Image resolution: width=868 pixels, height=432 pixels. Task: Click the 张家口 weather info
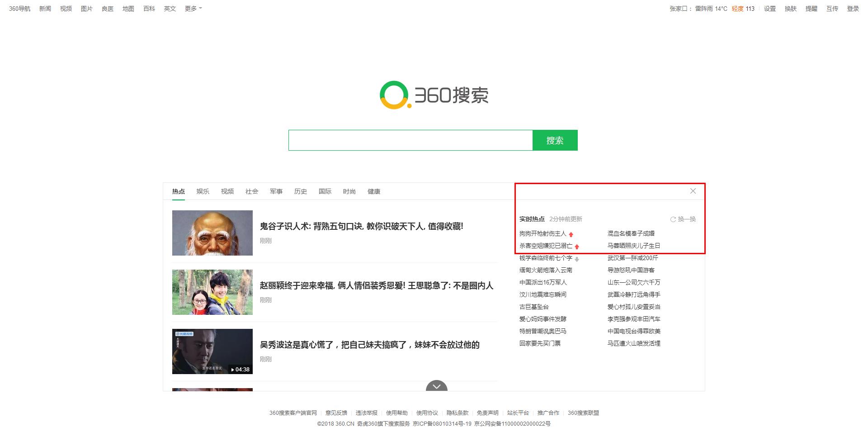[x=712, y=9]
